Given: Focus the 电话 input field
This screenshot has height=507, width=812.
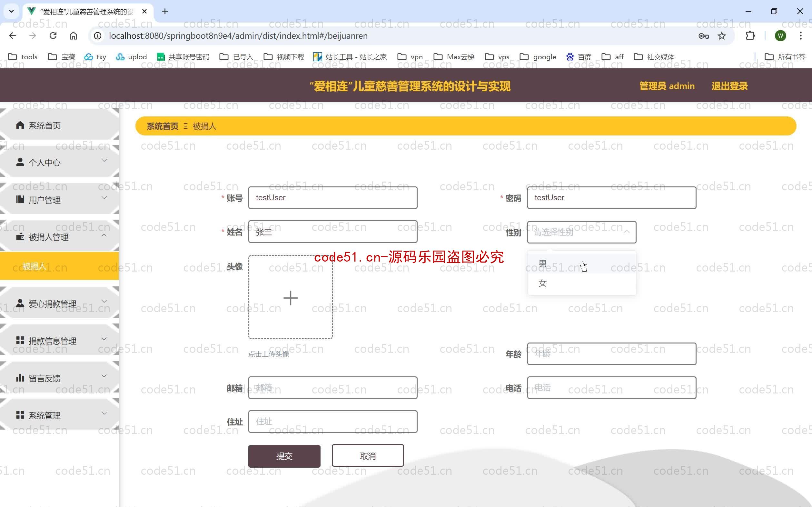Looking at the screenshot, I should [611, 388].
